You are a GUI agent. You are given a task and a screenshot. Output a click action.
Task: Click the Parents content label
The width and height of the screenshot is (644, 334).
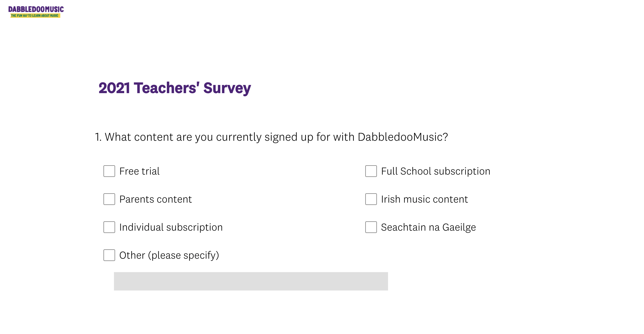(155, 199)
